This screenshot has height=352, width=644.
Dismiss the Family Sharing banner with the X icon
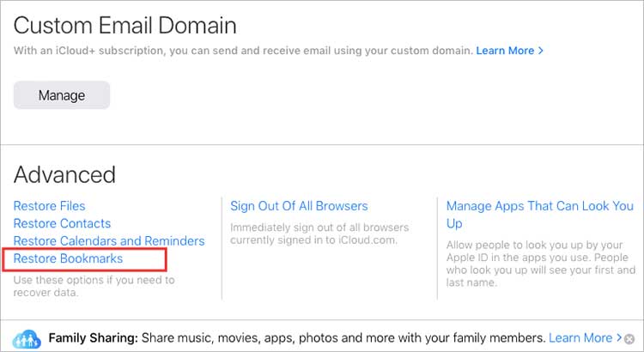point(629,339)
